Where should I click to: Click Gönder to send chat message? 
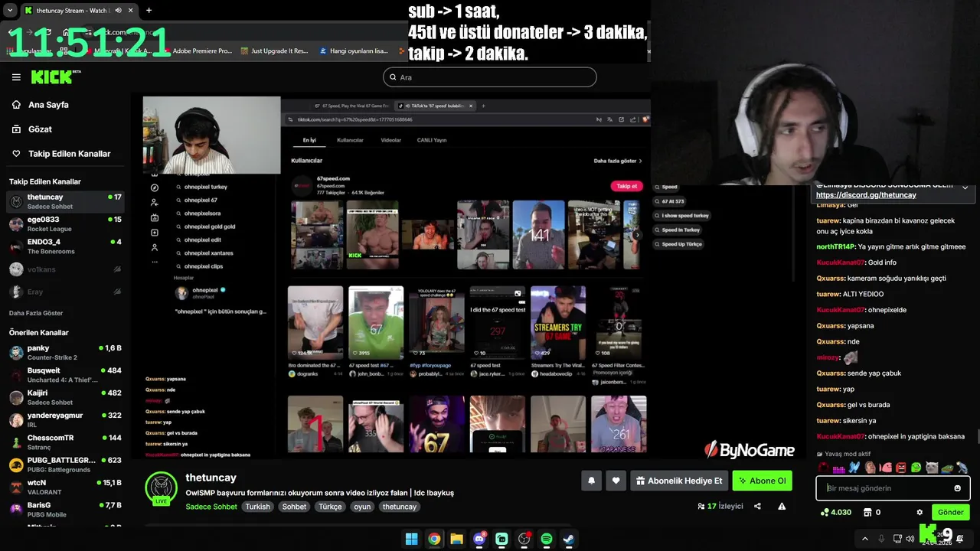point(950,512)
